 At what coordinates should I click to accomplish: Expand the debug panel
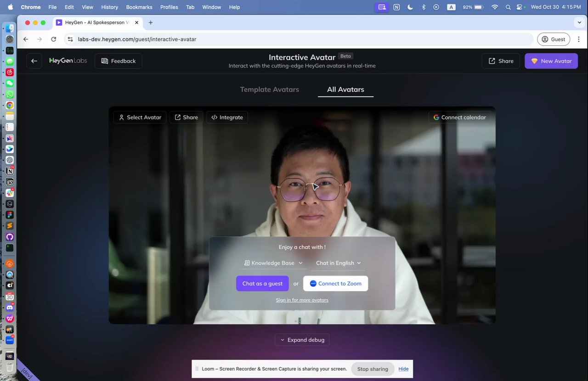pos(302,340)
